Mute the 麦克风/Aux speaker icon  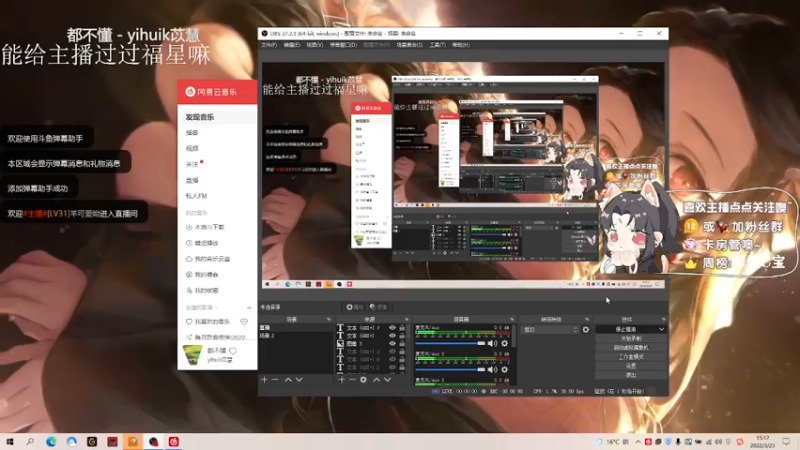tap(492, 343)
